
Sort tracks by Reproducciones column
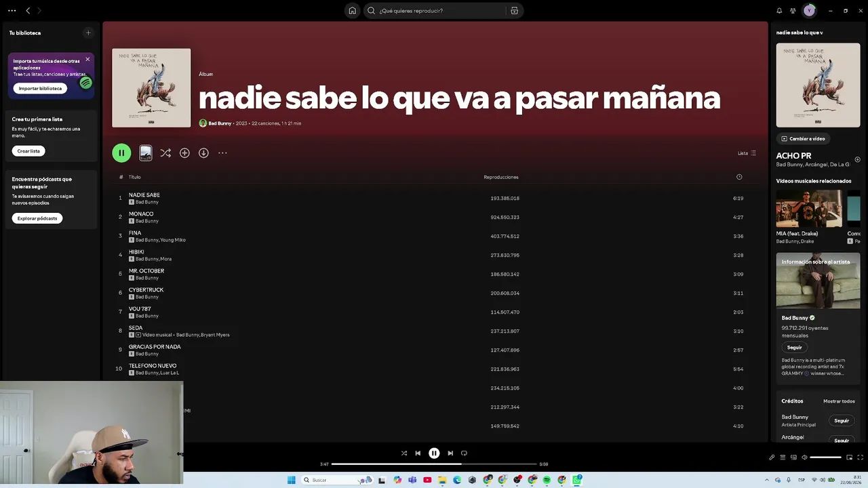pyautogui.click(x=501, y=177)
